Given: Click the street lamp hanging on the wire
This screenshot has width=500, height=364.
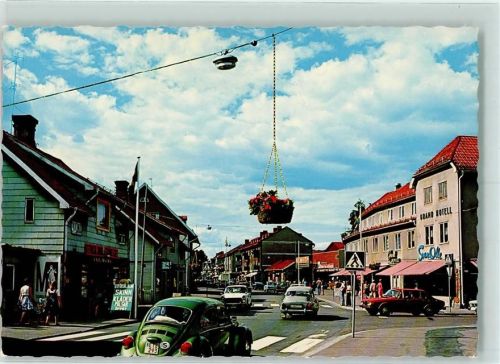Looking at the screenshot, I should (225, 62).
